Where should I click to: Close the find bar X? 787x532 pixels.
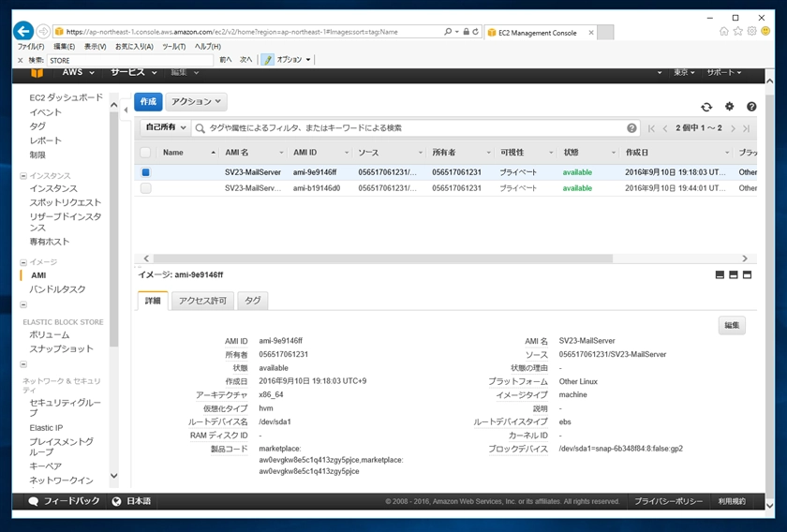pyautogui.click(x=20, y=60)
